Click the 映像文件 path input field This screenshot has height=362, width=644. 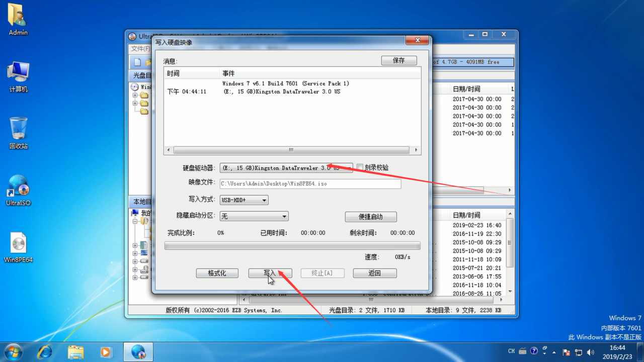click(310, 184)
